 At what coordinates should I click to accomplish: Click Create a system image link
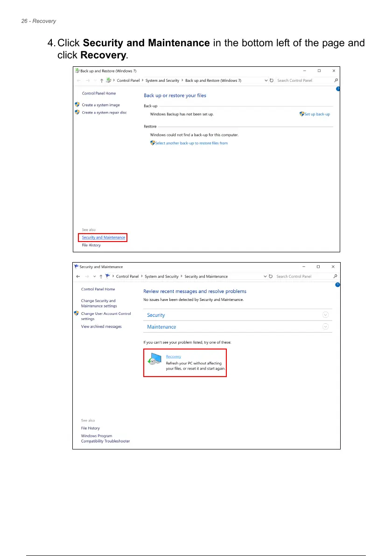point(101,105)
